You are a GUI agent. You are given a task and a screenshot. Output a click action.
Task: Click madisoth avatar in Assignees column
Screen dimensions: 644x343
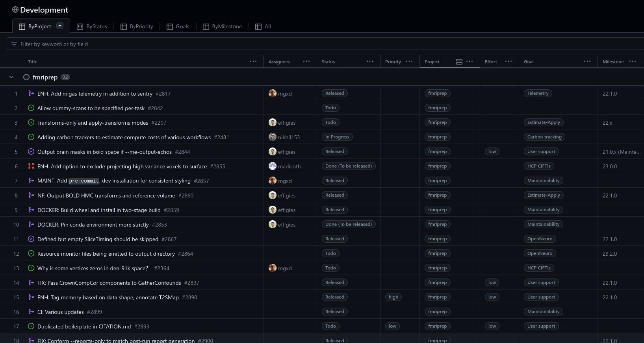click(x=273, y=166)
